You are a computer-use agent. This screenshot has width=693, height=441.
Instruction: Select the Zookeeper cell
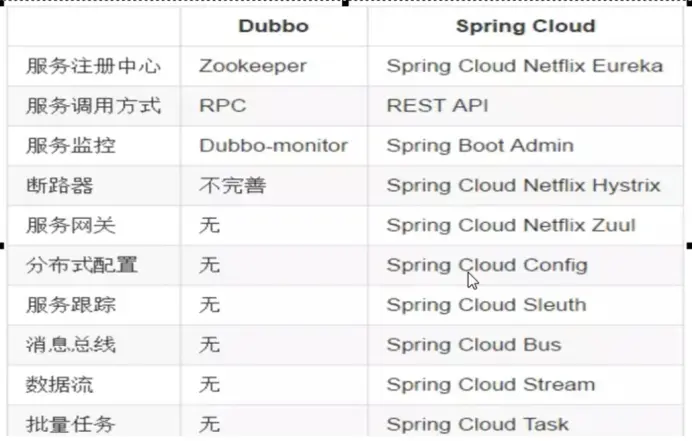pyautogui.click(x=252, y=66)
